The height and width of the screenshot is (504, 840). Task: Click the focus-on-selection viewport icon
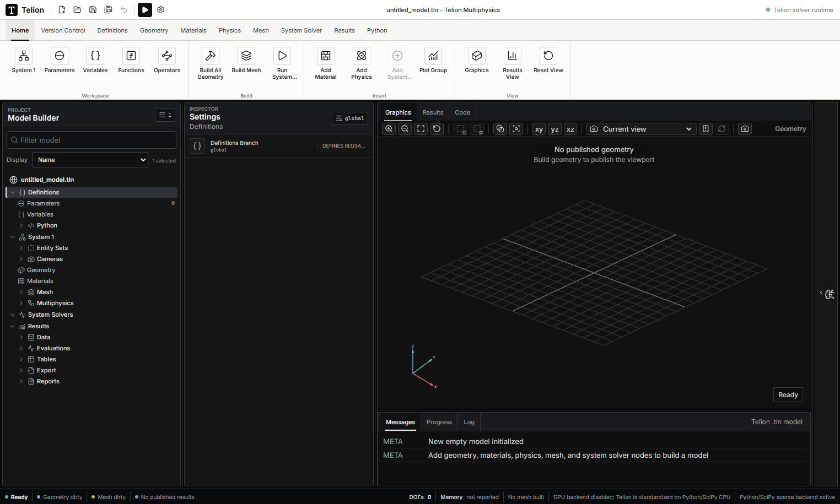(x=516, y=129)
